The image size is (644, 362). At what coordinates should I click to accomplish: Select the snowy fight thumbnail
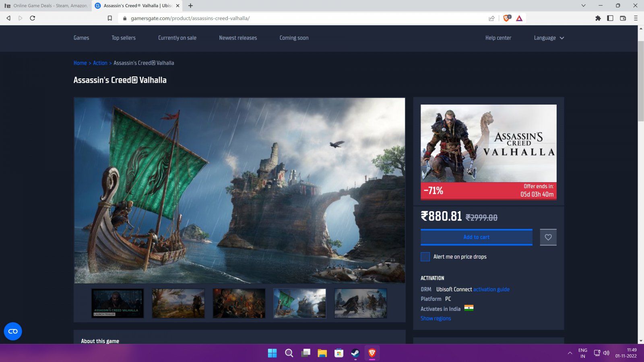coord(361,303)
